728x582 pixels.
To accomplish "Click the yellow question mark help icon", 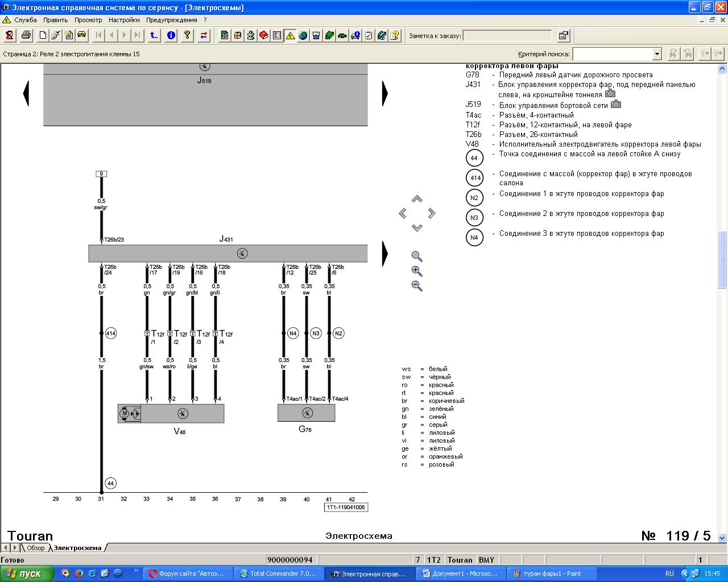I will coord(187,35).
